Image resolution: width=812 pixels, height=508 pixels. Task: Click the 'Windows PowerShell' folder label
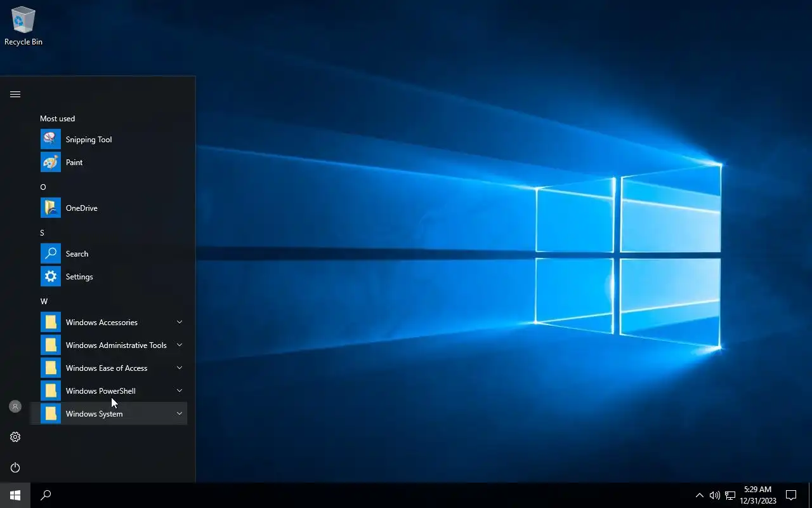coord(100,391)
